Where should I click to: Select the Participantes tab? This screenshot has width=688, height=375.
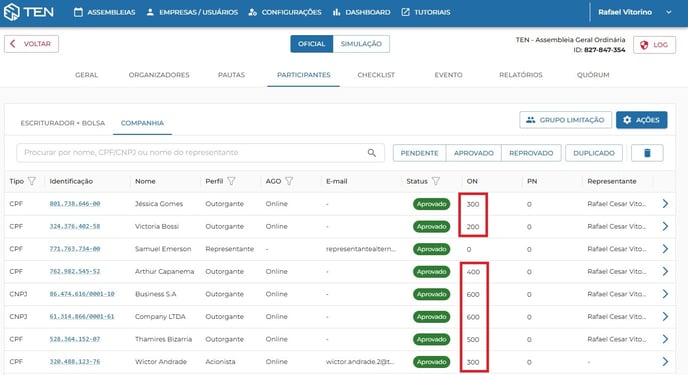[x=304, y=75]
